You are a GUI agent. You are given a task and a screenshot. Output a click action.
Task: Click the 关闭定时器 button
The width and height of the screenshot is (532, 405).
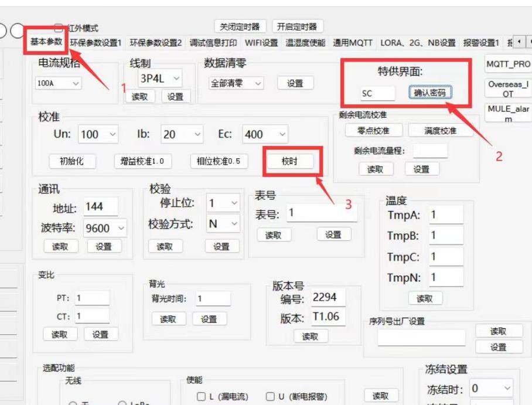(x=240, y=26)
